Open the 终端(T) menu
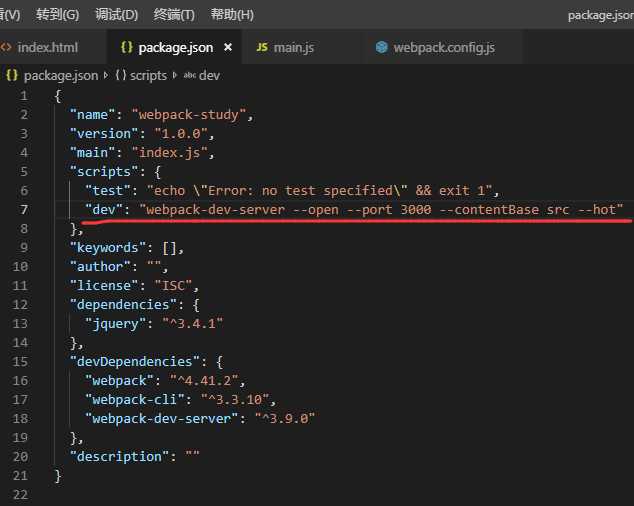Image resolution: width=634 pixels, height=506 pixels. click(174, 15)
